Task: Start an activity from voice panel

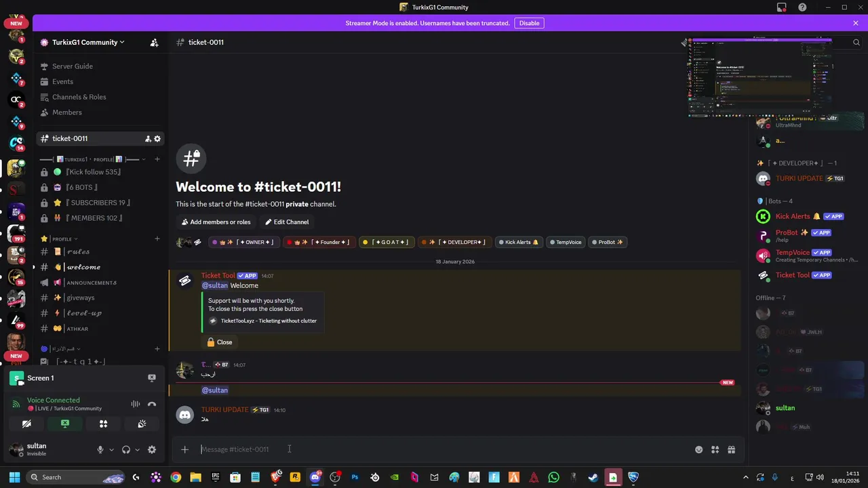Action: pyautogui.click(x=104, y=424)
